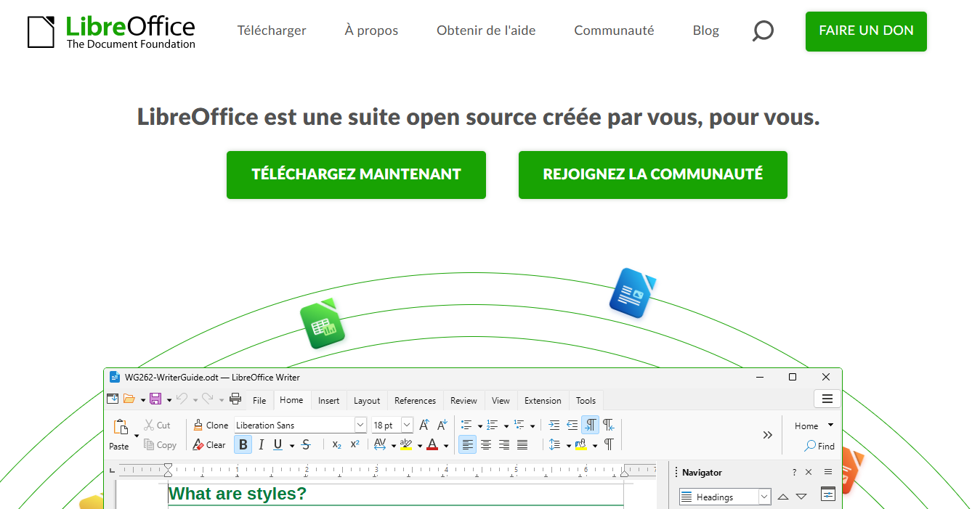Expand the unordered bullet list dropdown
The height and width of the screenshot is (509, 980).
[x=480, y=425]
